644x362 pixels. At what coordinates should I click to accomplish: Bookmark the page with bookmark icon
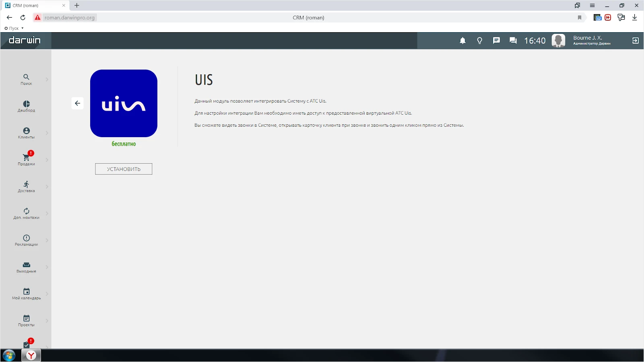pos(580,17)
